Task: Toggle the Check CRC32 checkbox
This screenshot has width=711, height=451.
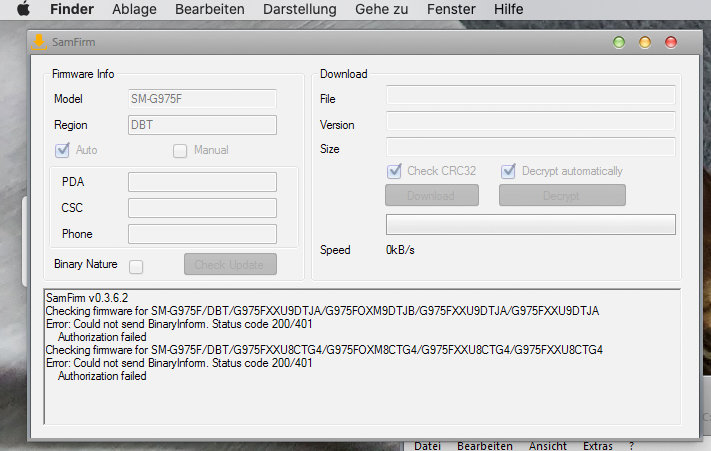Action: tap(394, 171)
